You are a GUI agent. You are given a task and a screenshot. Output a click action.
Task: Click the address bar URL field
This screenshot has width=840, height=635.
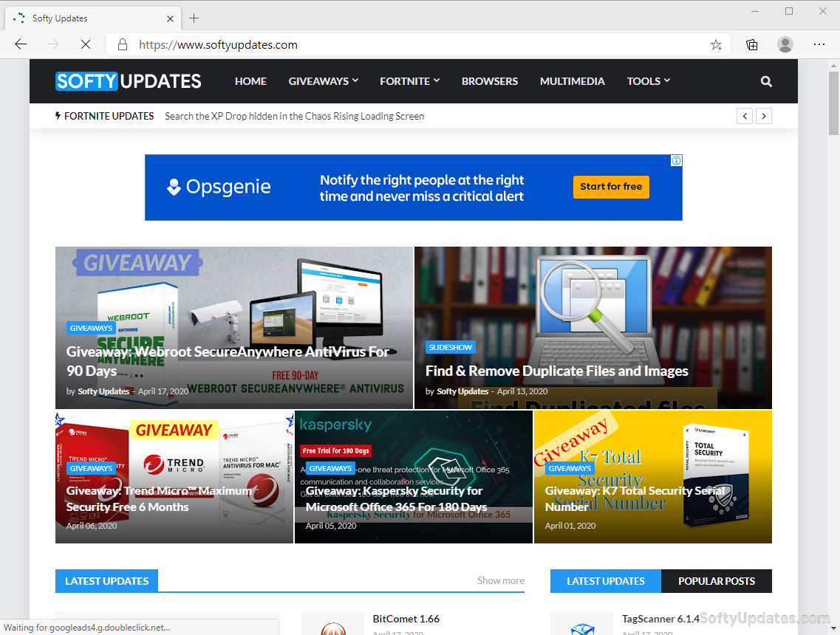(x=418, y=44)
